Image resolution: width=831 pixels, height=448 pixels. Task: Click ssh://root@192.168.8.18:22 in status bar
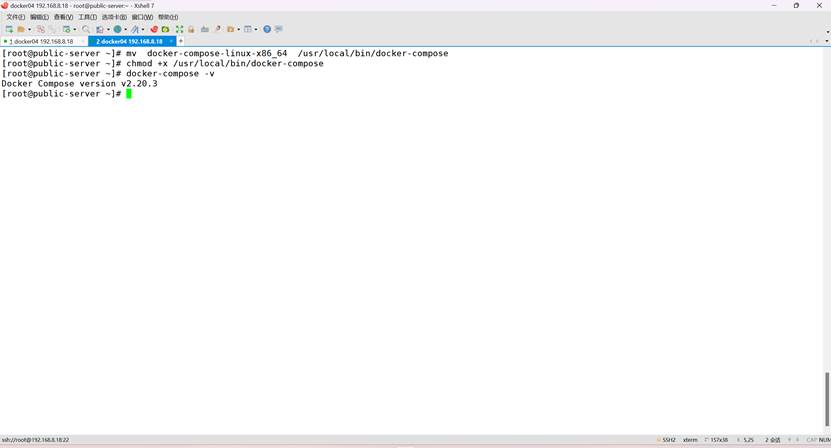(x=36, y=440)
